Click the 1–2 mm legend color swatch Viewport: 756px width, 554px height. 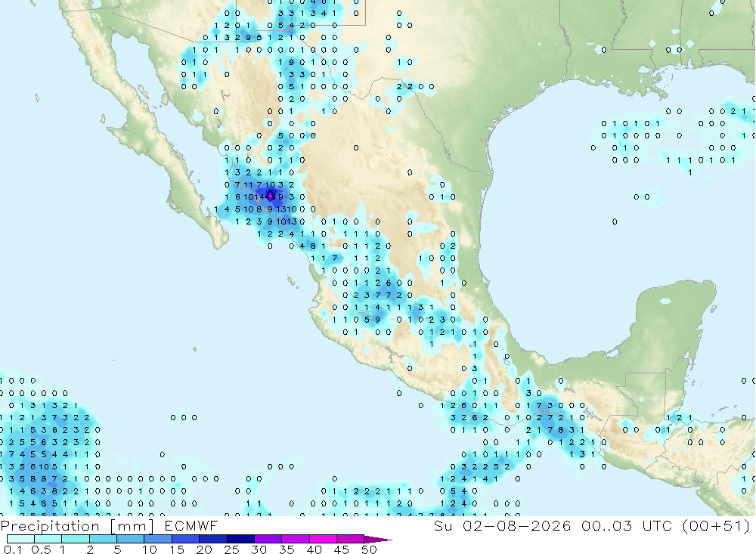(75, 539)
